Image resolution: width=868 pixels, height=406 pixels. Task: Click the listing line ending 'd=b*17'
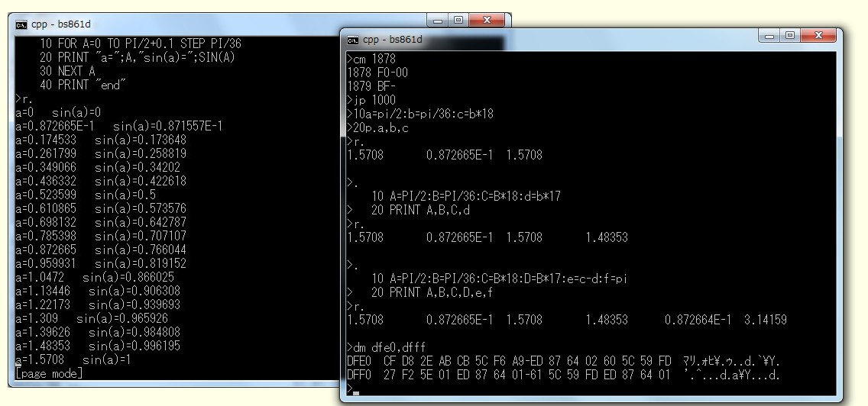pyautogui.click(x=466, y=196)
